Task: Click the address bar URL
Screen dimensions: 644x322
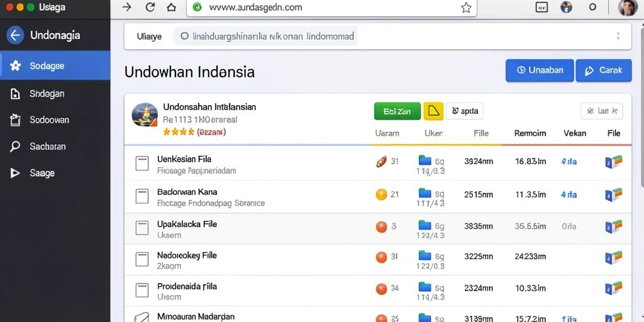Action: [x=255, y=8]
